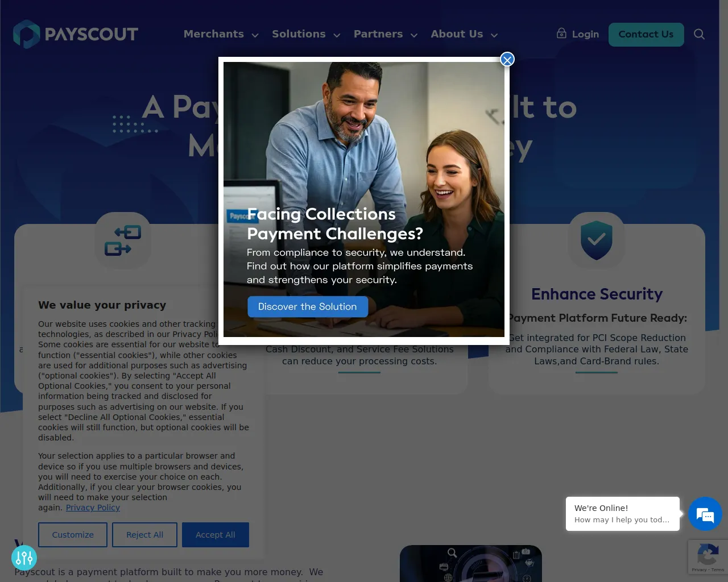Open cookie preferences sliders icon
Image resolution: width=728 pixels, height=582 pixels.
tap(24, 558)
